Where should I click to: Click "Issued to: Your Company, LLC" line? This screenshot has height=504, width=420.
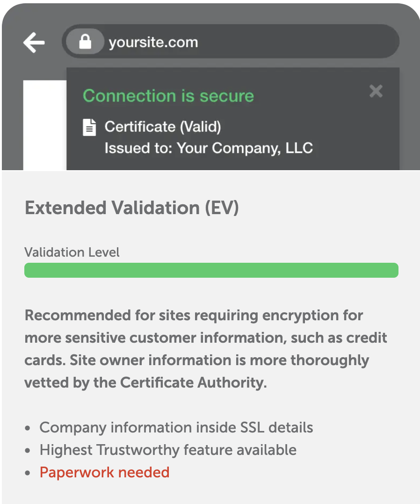(x=208, y=148)
